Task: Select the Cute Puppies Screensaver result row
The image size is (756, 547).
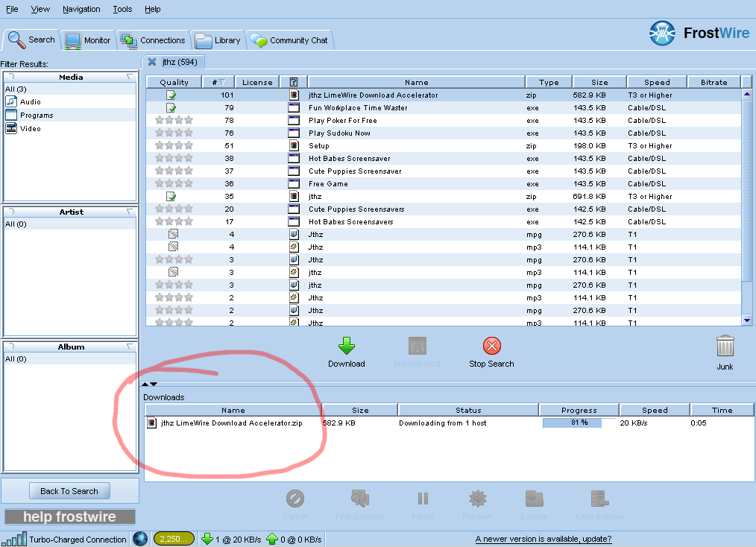Action: tap(444, 171)
